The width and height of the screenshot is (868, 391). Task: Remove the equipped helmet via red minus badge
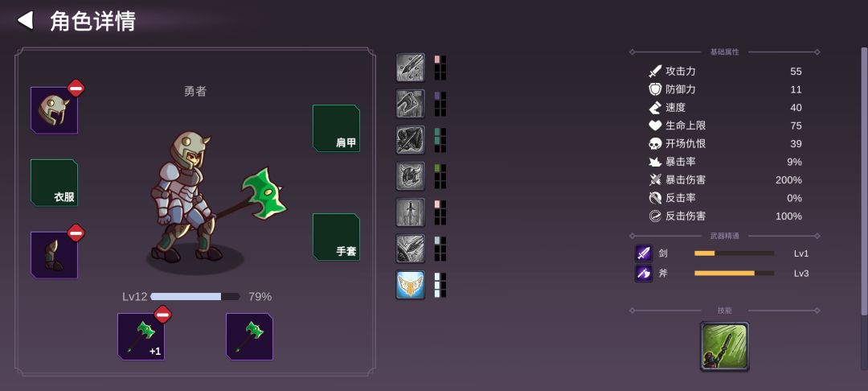(76, 88)
